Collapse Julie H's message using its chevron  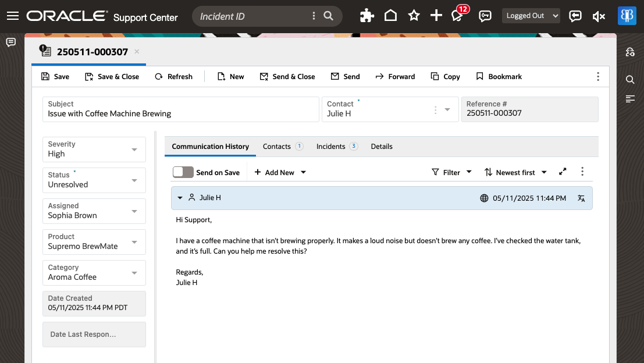click(x=180, y=198)
